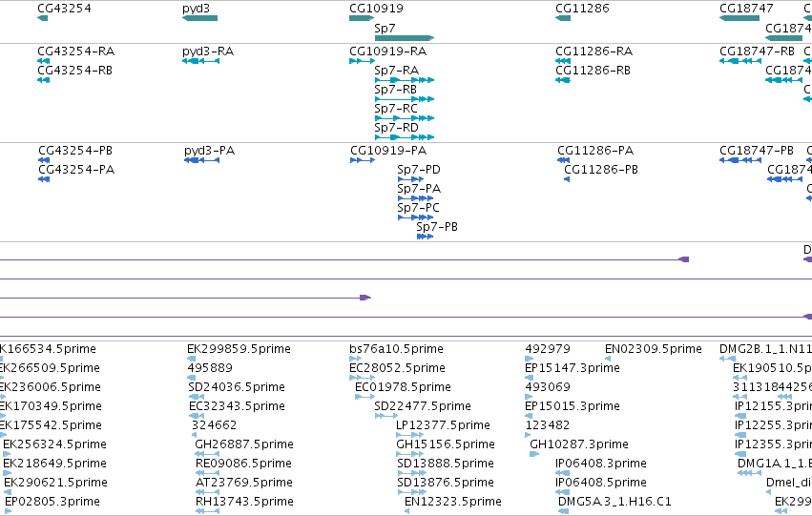Image resolution: width=812 pixels, height=516 pixels.
Task: Select the Sp7-PD protein label
Action: pos(419,170)
